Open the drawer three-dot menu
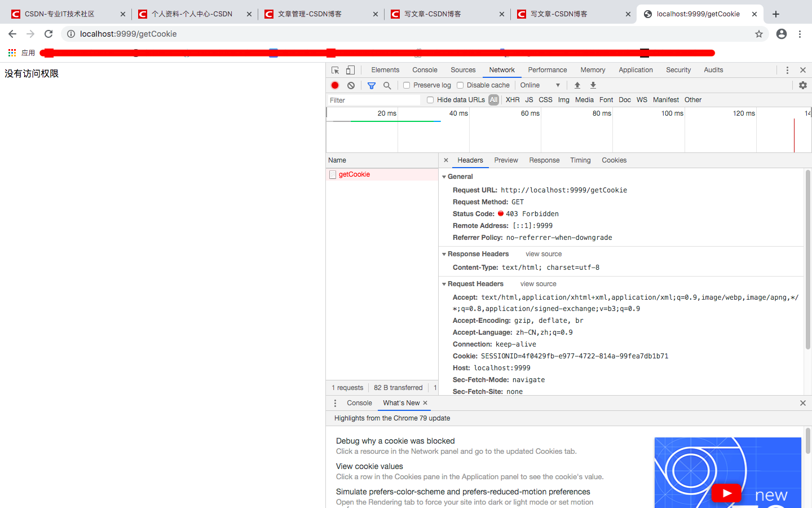 tap(335, 403)
